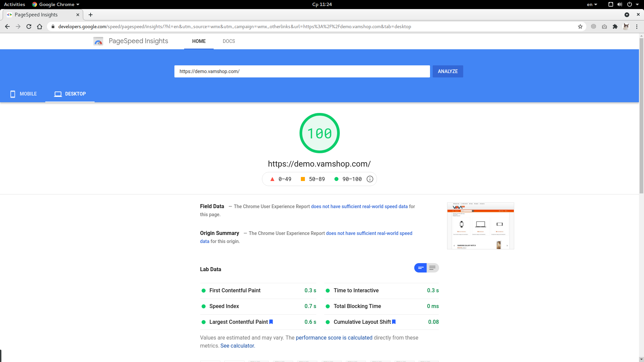
Task: Click the red triangle 0–49 legend icon
Action: pos(272,179)
